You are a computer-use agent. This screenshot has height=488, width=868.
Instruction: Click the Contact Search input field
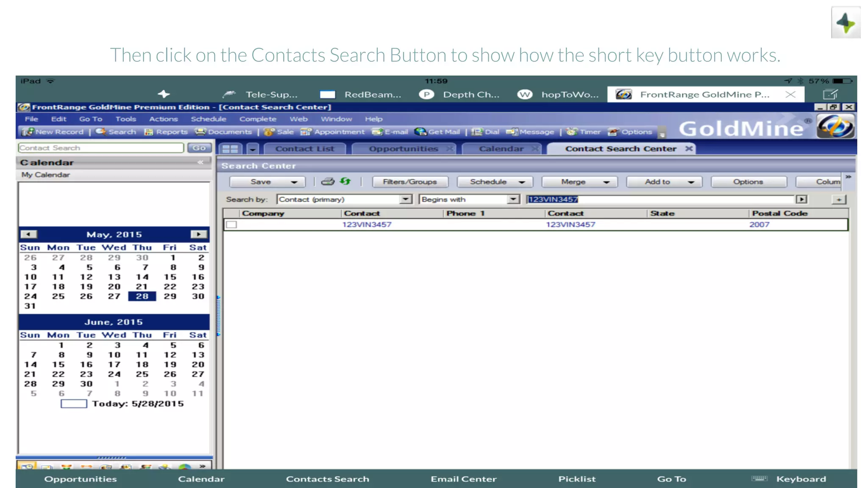(101, 148)
